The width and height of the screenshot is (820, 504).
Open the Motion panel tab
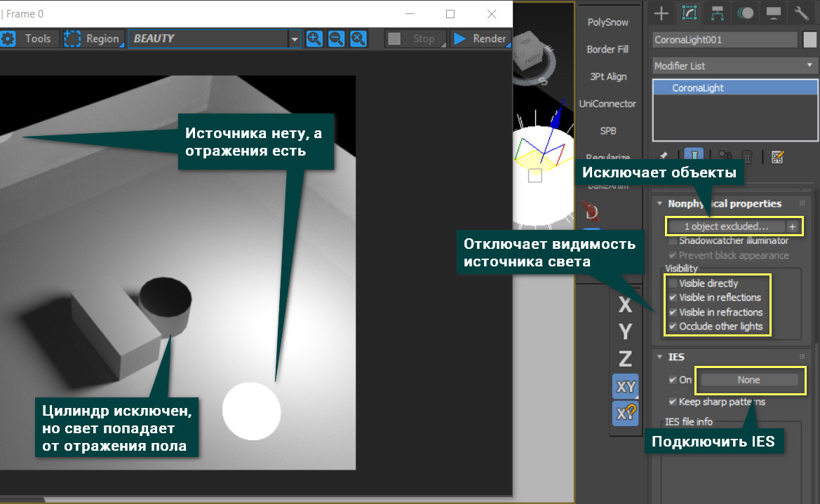[746, 13]
